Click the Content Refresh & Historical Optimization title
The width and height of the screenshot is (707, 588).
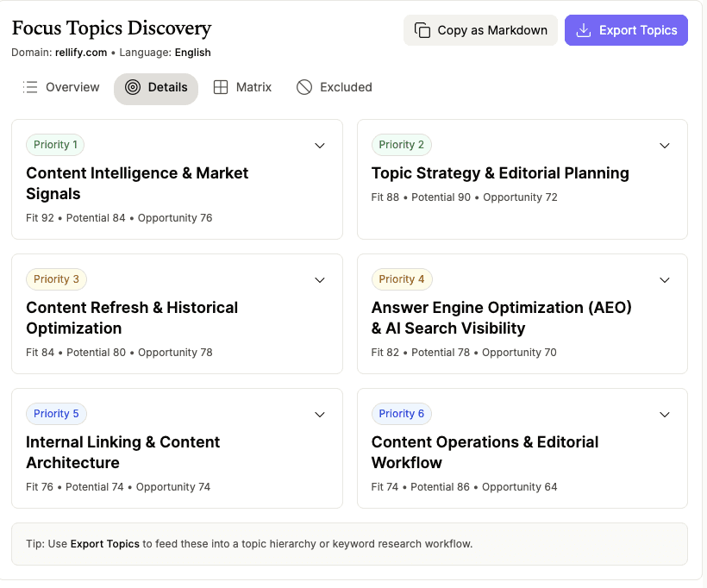pos(132,318)
